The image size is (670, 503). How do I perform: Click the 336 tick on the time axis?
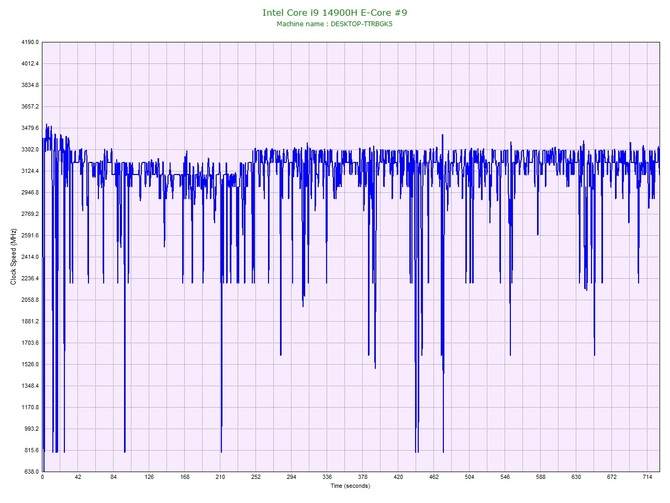(x=327, y=477)
